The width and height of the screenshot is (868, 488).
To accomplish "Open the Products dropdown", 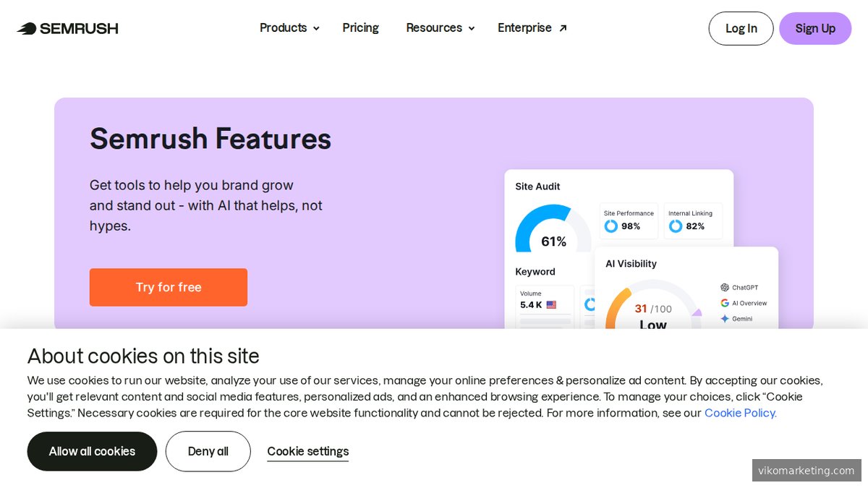I will 289,27.
